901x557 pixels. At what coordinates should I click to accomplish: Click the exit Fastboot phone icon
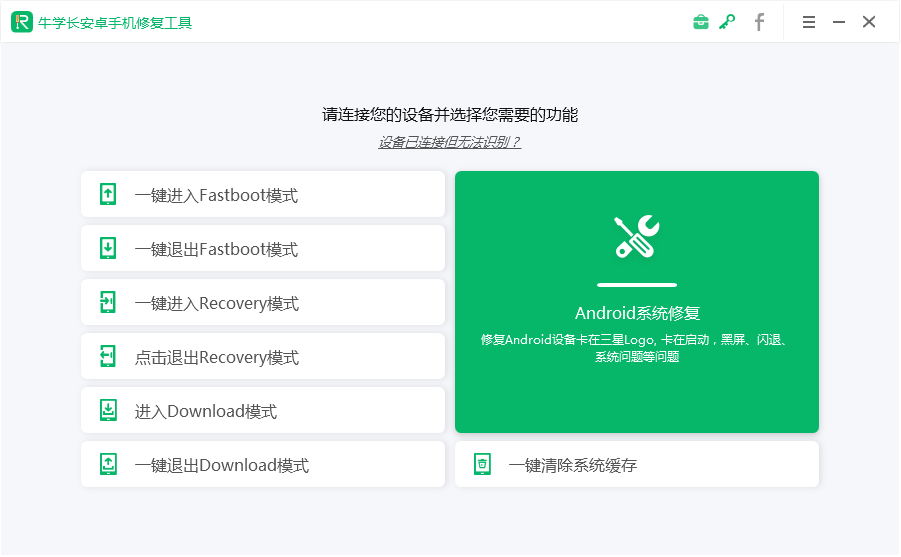(x=108, y=248)
